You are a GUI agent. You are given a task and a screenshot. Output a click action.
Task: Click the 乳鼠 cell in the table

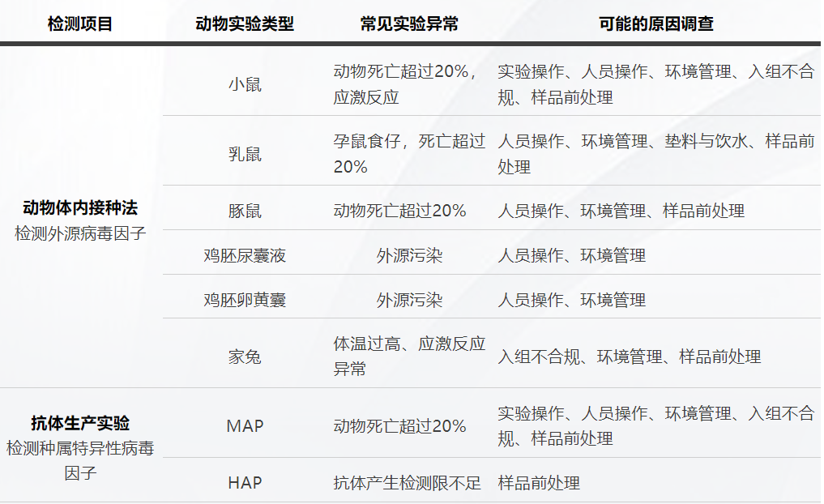(x=245, y=154)
